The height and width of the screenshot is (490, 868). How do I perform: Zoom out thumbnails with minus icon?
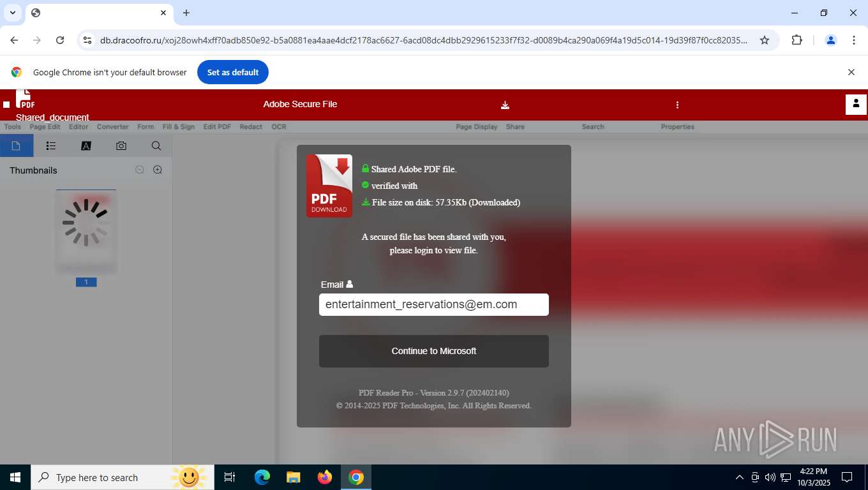click(140, 170)
